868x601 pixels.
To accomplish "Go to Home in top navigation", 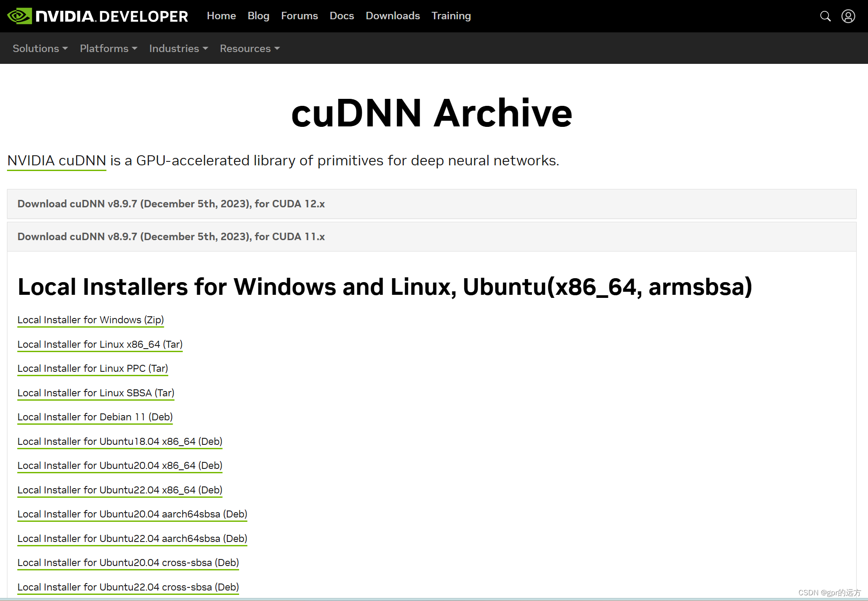I will pos(221,16).
